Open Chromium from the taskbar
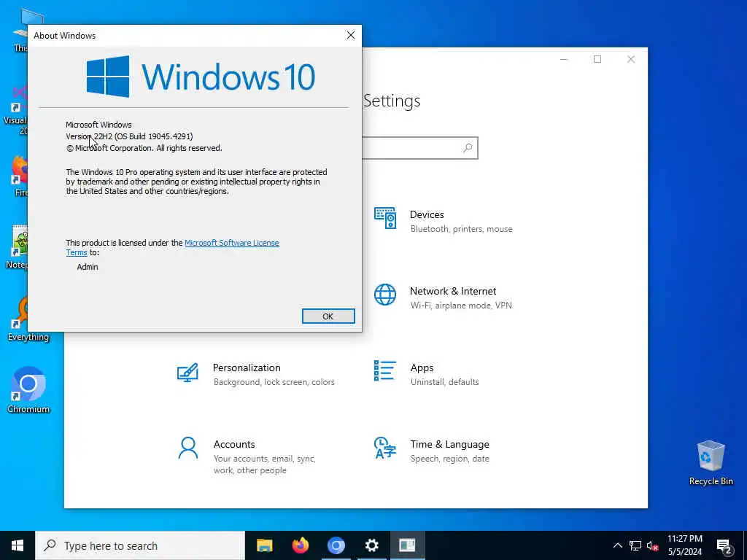This screenshot has width=747, height=560. (336, 545)
